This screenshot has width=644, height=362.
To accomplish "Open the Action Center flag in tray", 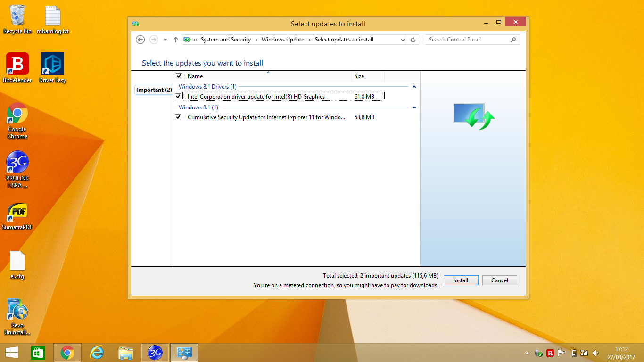I will coord(561,353).
